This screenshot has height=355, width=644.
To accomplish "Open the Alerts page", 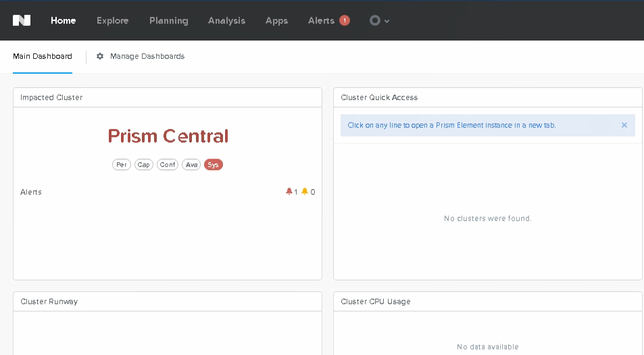I will (x=321, y=20).
